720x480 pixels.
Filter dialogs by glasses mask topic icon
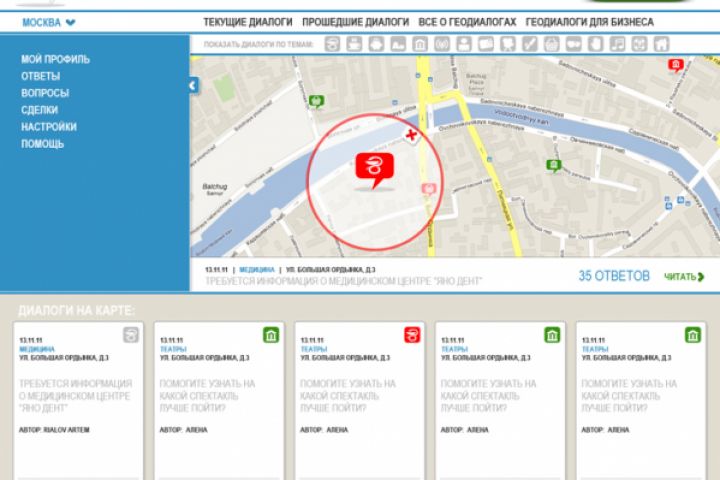coord(574,44)
